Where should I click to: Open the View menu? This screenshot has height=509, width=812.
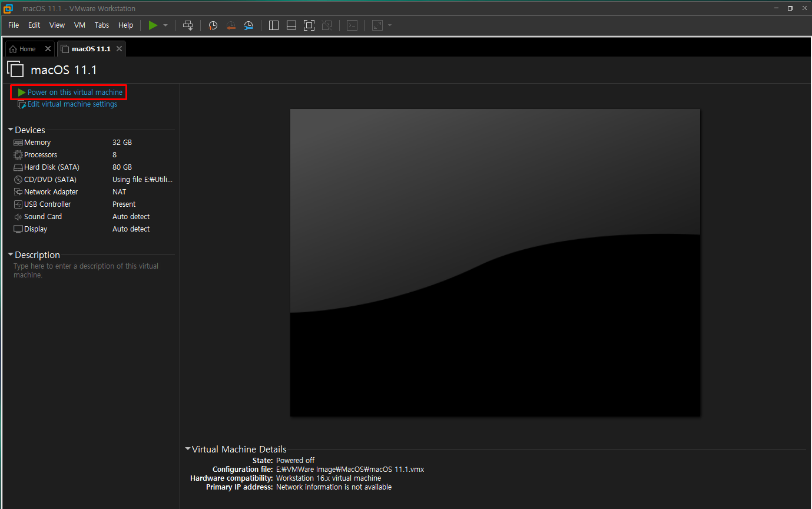[57, 25]
